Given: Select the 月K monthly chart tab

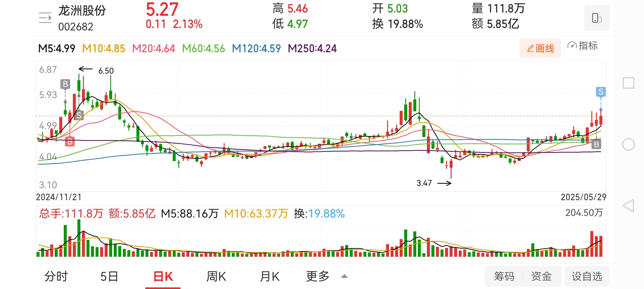Looking at the screenshot, I should click(x=270, y=276).
